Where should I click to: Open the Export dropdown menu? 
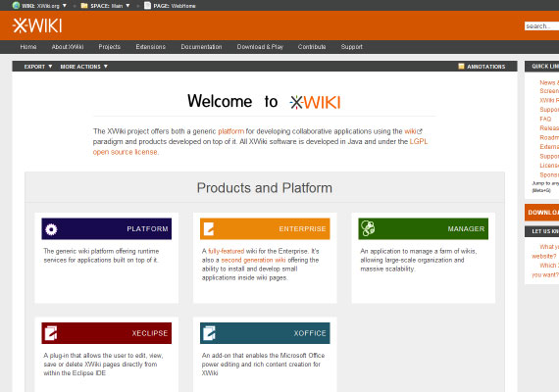[x=38, y=67]
